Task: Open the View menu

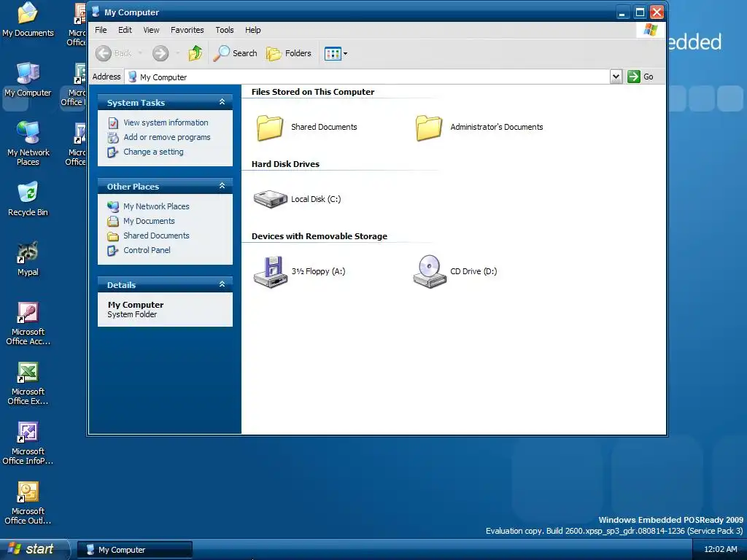Action: coord(151,30)
